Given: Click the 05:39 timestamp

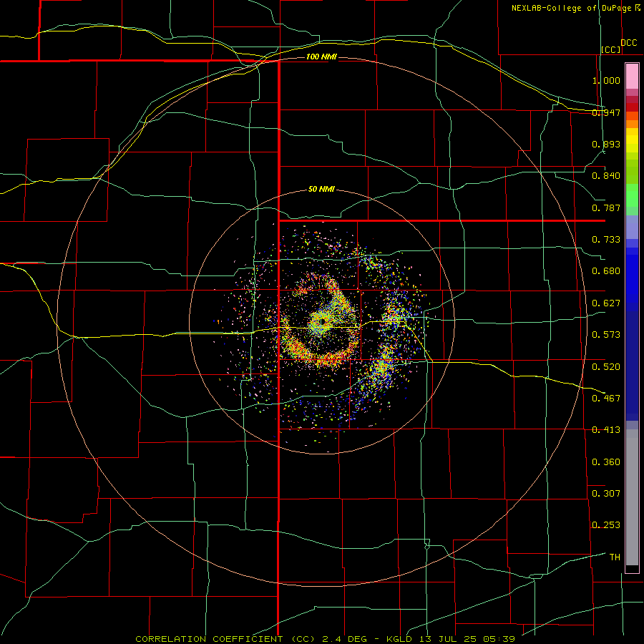Looking at the screenshot, I should tap(499, 639).
